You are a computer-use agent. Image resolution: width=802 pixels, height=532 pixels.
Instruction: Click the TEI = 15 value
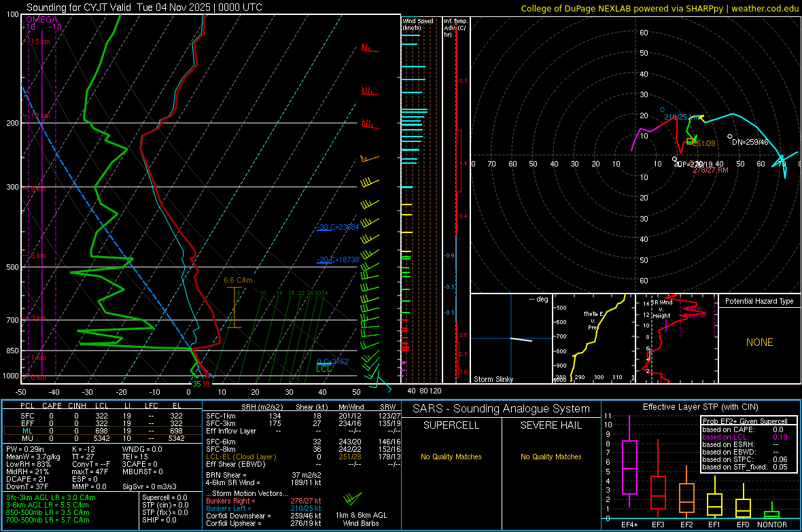[x=135, y=457]
